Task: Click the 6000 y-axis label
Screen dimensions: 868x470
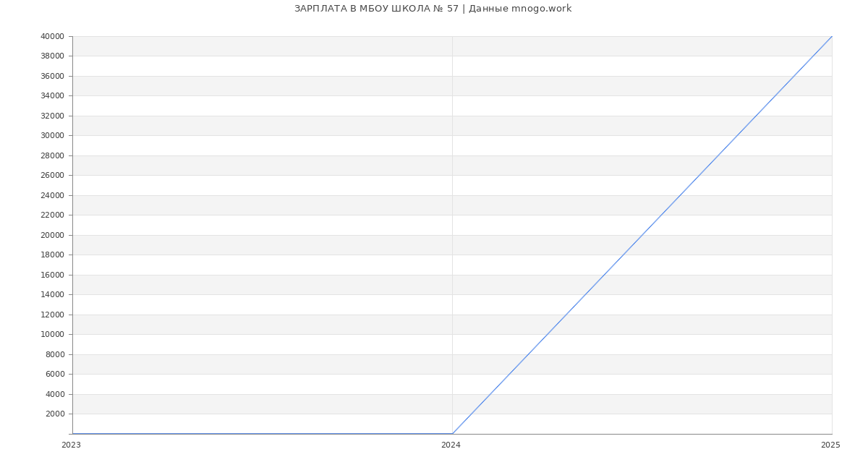Action: pyautogui.click(x=55, y=375)
